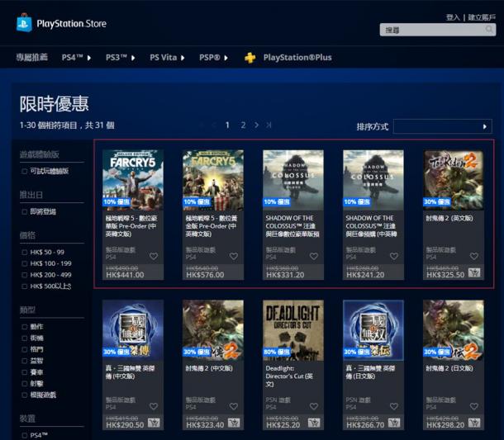This screenshot has width=504, height=440.
Task: Open PlayStation®Plus navigation item
Action: pyautogui.click(x=297, y=58)
